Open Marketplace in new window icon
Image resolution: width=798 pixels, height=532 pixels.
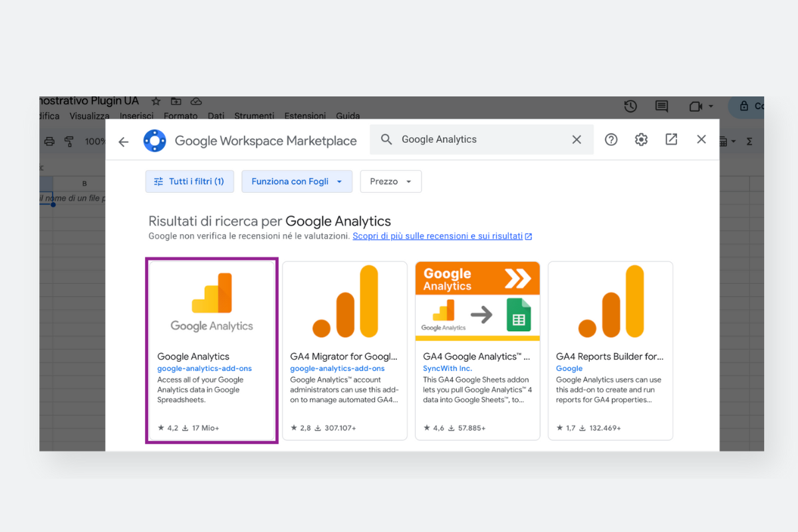(671, 140)
